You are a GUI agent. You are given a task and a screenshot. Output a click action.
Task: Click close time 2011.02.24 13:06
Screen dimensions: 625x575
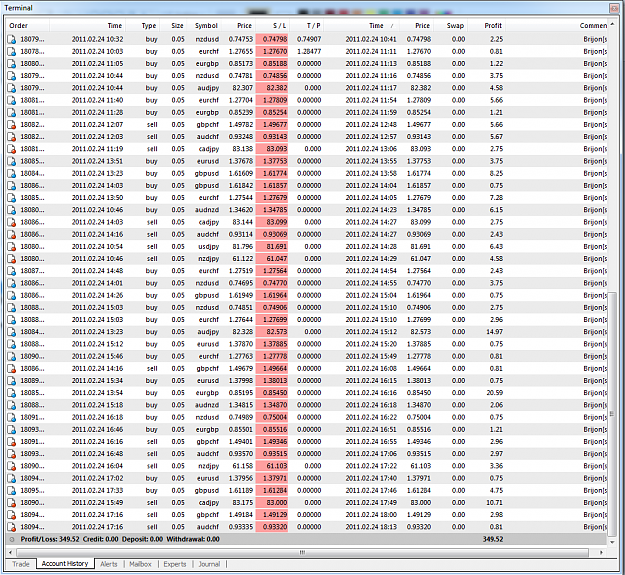point(371,149)
